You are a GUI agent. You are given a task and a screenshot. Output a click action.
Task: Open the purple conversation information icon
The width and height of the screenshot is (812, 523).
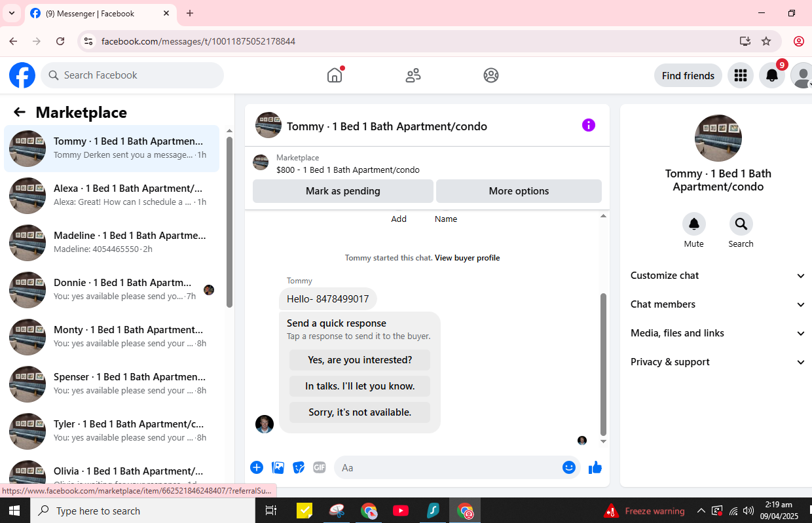(589, 125)
